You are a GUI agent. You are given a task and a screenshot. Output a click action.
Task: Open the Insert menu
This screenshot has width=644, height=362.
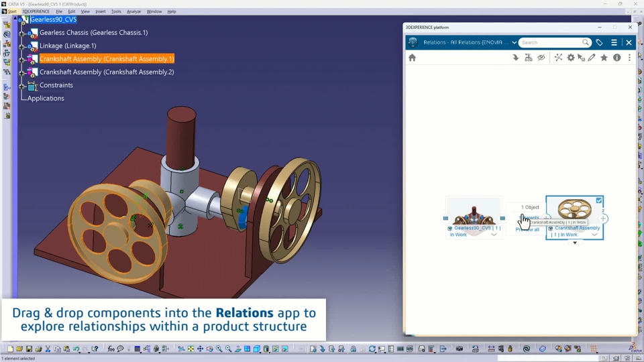click(x=100, y=11)
